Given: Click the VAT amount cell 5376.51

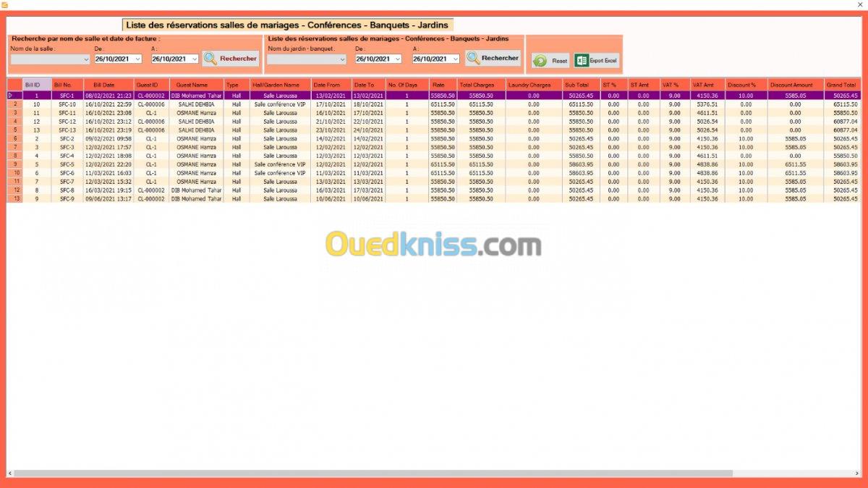Looking at the screenshot, I should (x=707, y=104).
